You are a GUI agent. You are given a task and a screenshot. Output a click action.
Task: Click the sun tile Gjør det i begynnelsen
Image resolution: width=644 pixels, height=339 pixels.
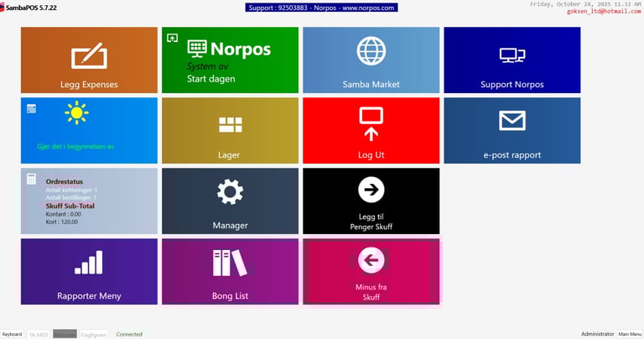(89, 131)
